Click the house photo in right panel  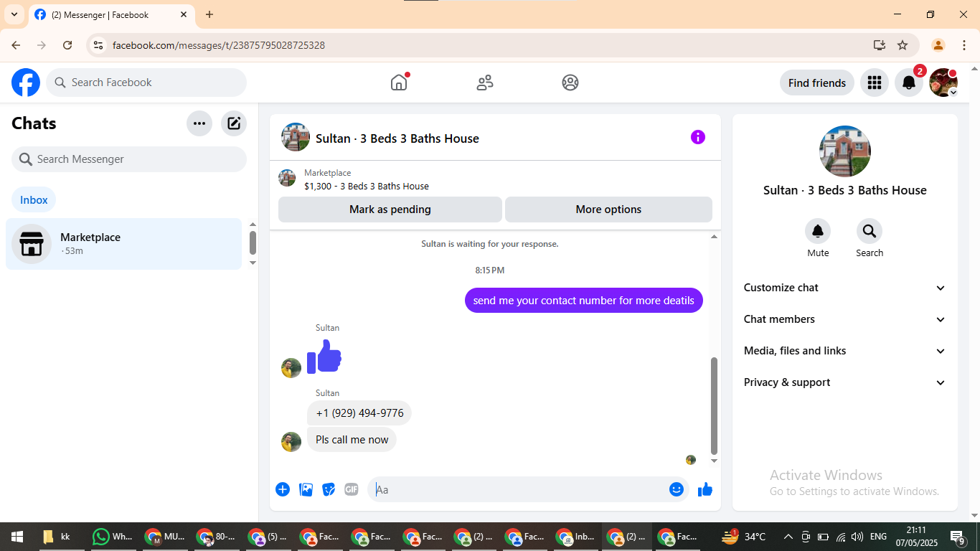tap(845, 151)
